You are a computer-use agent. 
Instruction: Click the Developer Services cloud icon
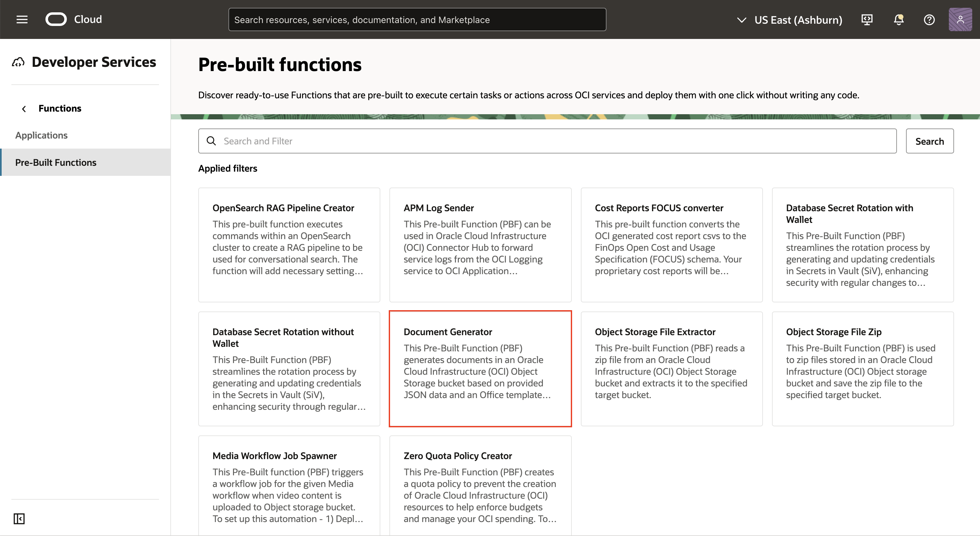pyautogui.click(x=18, y=62)
